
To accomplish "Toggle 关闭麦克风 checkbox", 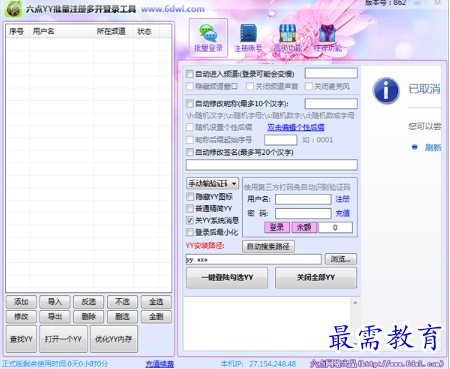I will click(309, 86).
